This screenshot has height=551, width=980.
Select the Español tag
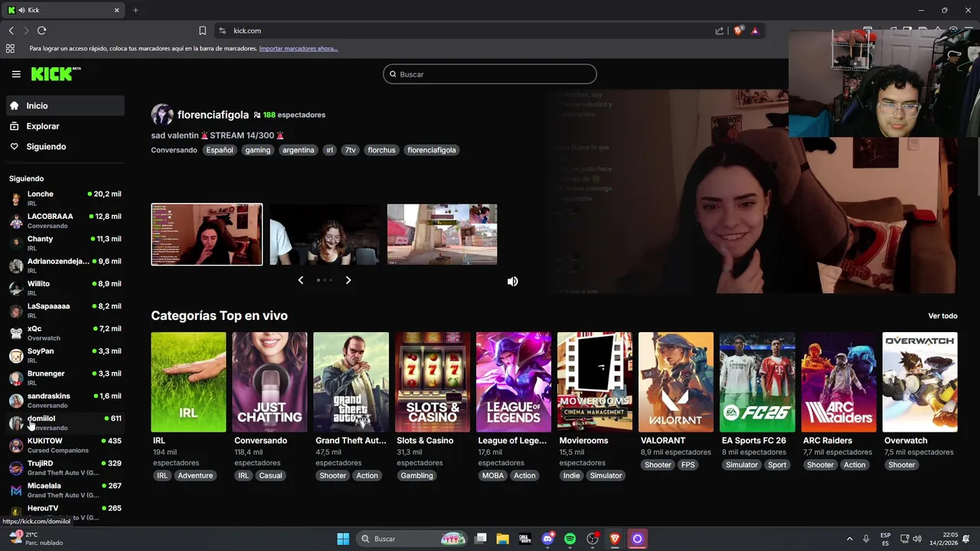pyautogui.click(x=219, y=150)
